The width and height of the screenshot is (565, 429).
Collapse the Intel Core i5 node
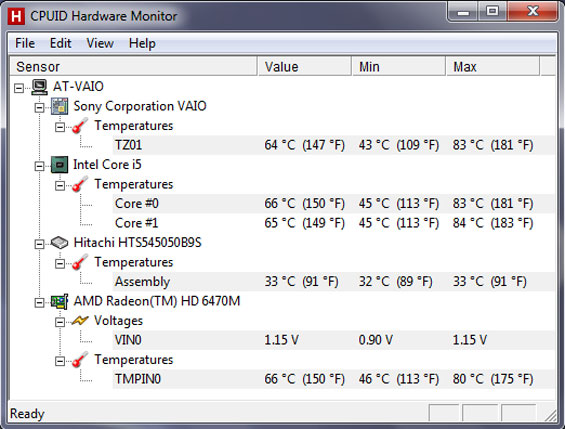pyautogui.click(x=39, y=166)
